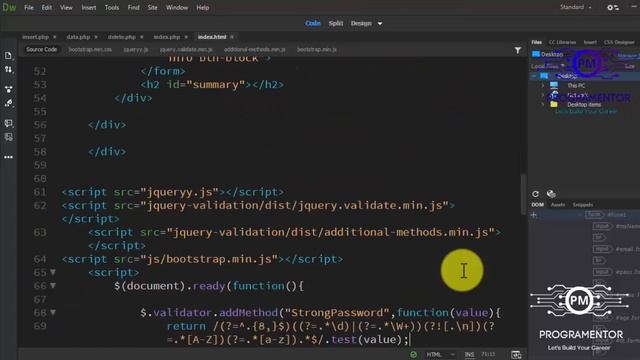Click the plus icon in DOM panel

coord(534,215)
